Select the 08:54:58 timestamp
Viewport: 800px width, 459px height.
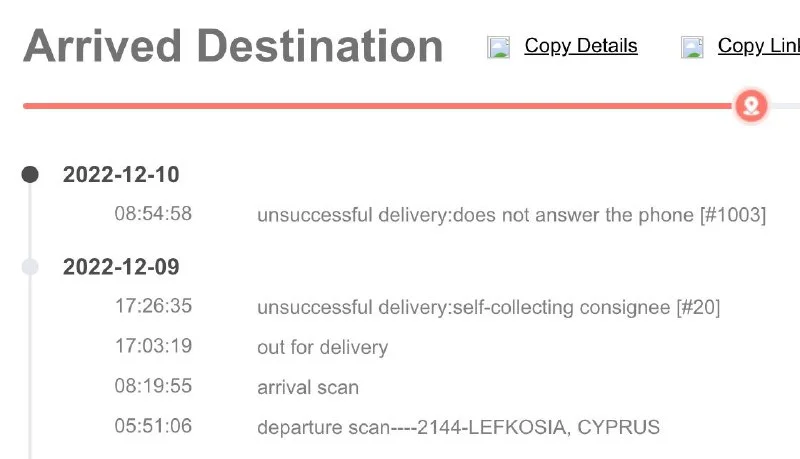click(153, 214)
